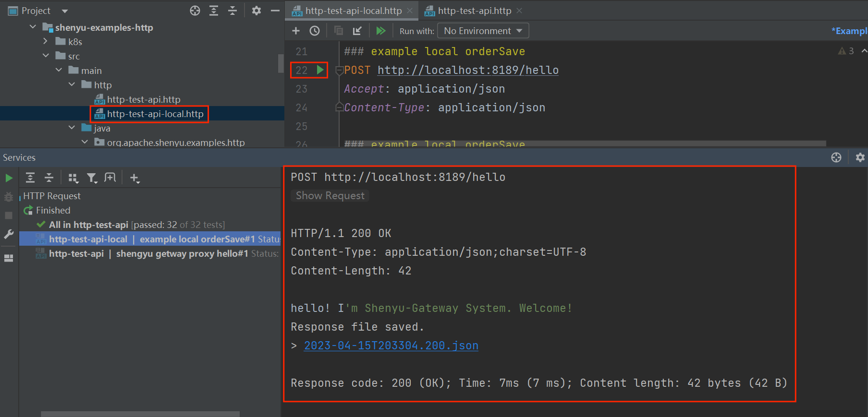Select the http-test-api-local.http editor tab

pyautogui.click(x=353, y=11)
